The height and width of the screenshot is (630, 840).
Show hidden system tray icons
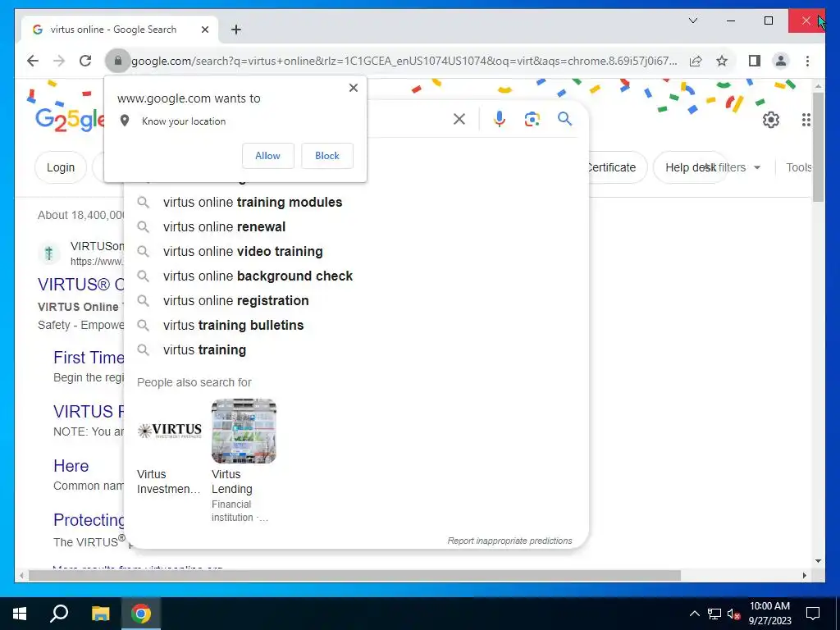point(694,614)
